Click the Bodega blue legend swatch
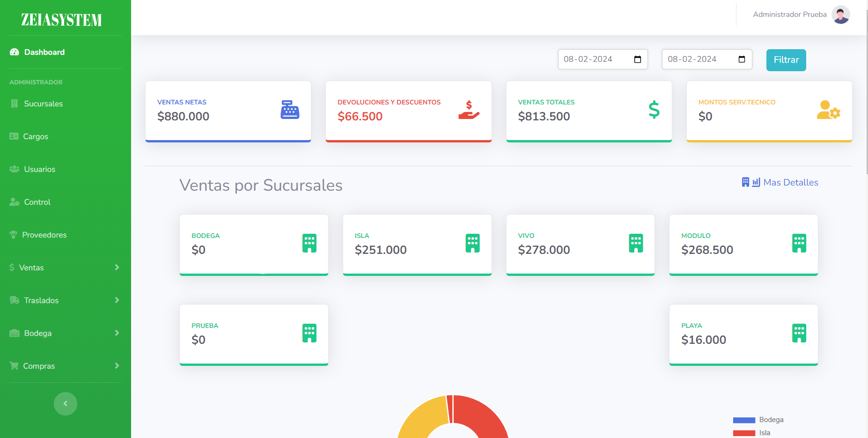The width and height of the screenshot is (868, 438). click(744, 420)
